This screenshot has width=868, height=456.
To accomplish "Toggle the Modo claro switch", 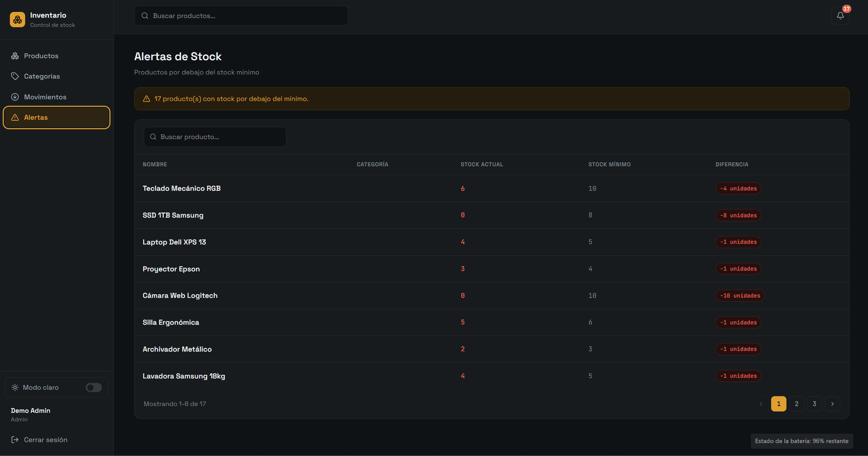I will tap(94, 387).
